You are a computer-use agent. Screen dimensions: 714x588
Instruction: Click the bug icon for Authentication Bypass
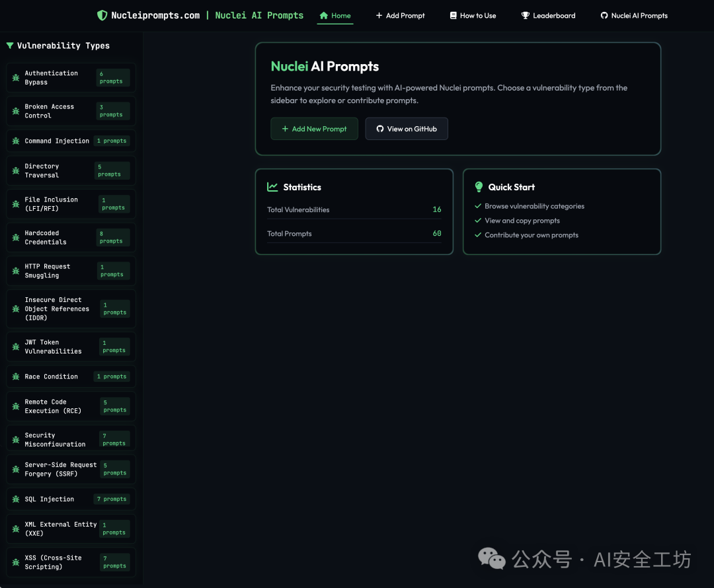(x=16, y=78)
